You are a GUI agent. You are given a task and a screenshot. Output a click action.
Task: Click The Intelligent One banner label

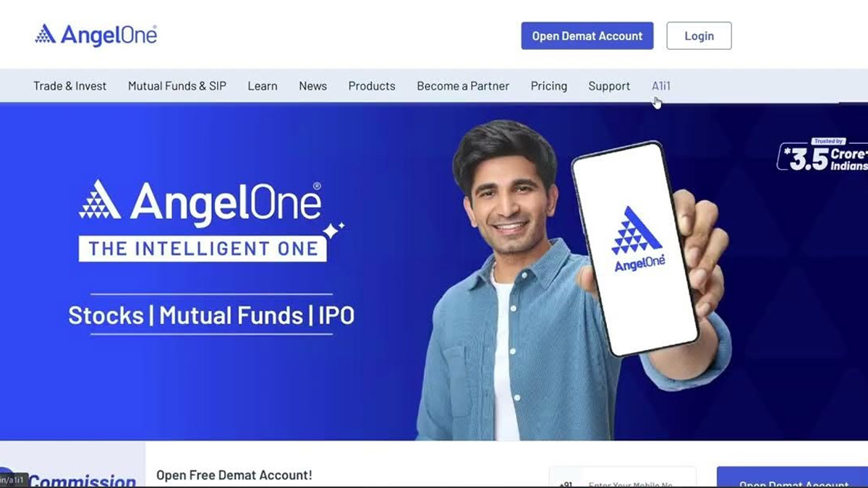203,249
